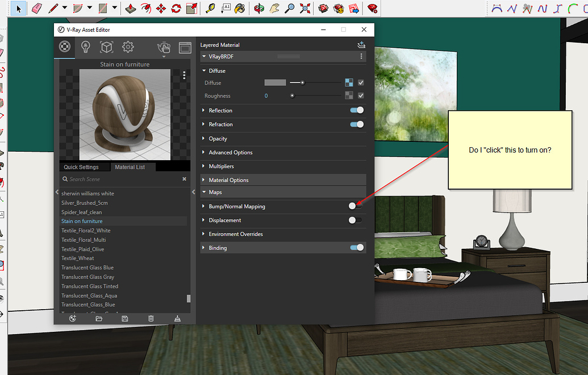Viewport: 588px width, 375px height.
Task: Uncheck the Diffuse color checkbox
Action: (360, 82)
